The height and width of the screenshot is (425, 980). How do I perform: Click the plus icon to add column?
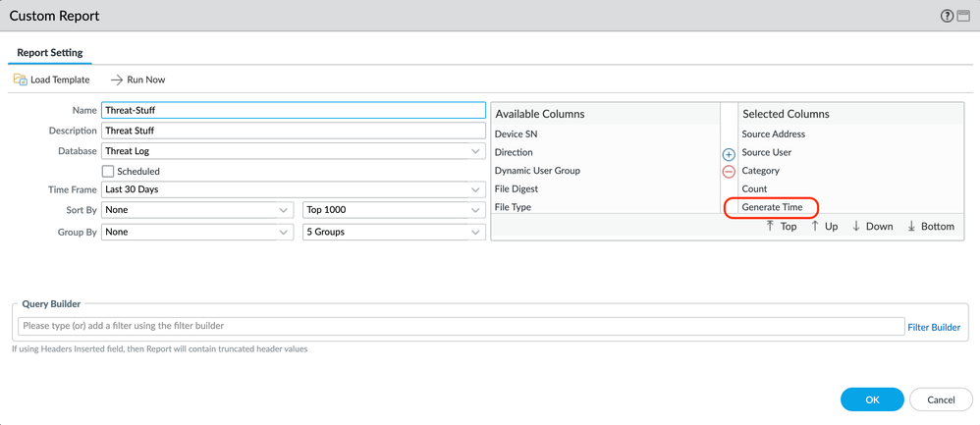pos(729,154)
